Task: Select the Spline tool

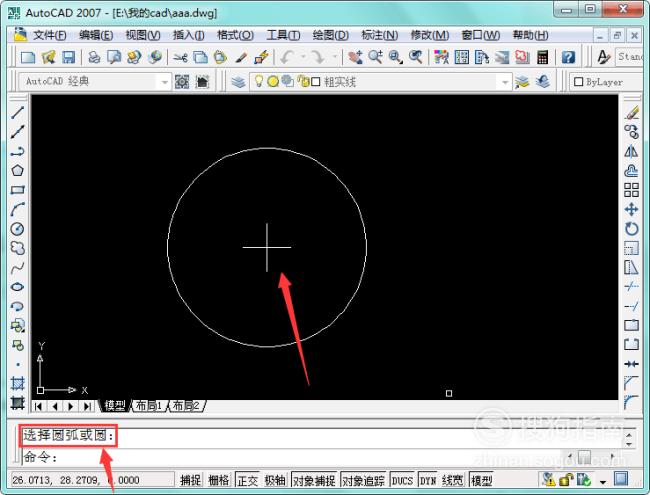Action: click(17, 268)
